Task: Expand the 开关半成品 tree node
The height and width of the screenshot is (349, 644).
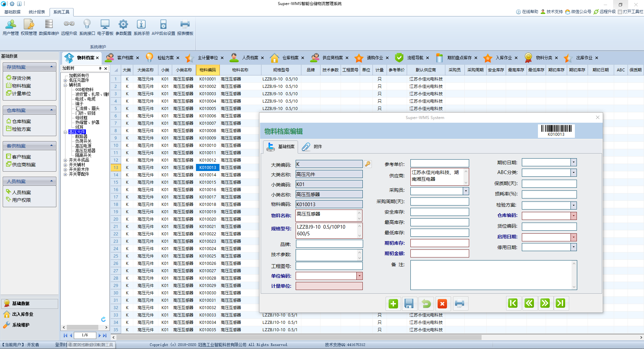Action: [65, 160]
